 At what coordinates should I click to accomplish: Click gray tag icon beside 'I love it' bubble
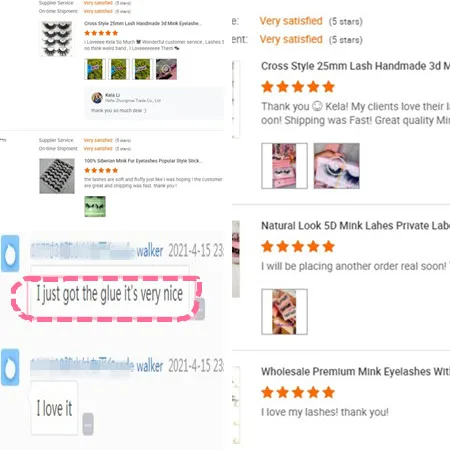[88, 424]
